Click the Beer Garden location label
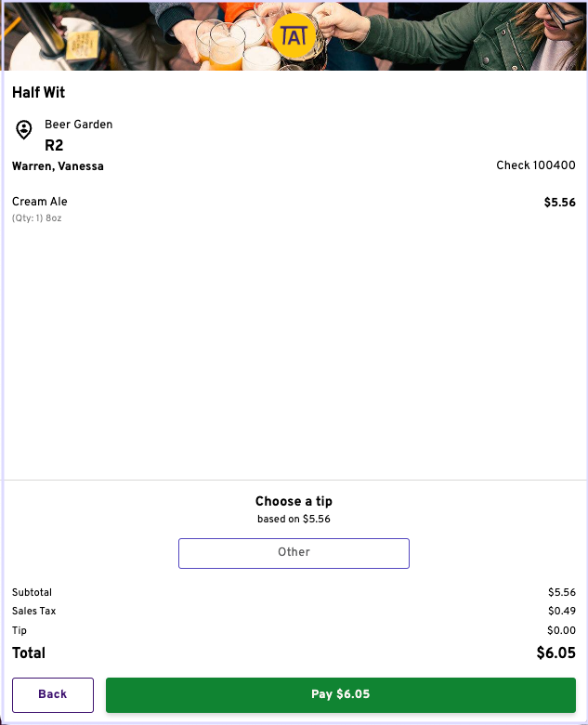588x725 pixels. pos(78,125)
